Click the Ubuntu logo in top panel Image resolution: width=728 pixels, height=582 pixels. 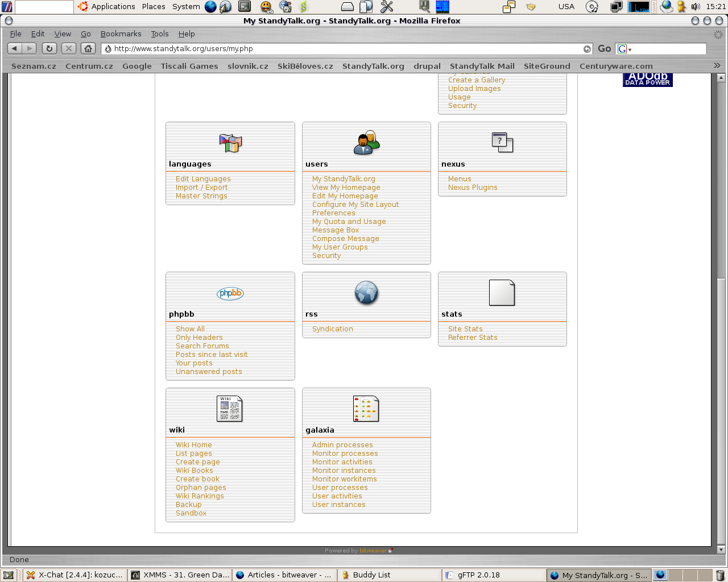point(83,7)
